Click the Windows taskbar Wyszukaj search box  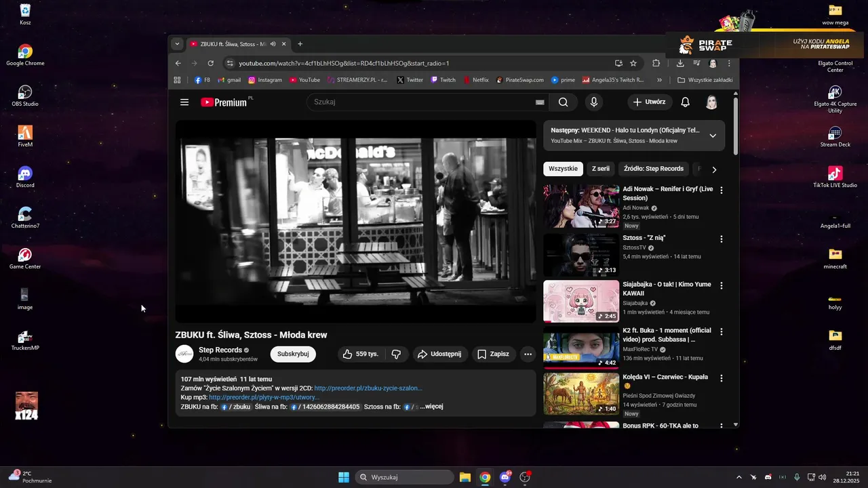tap(404, 477)
